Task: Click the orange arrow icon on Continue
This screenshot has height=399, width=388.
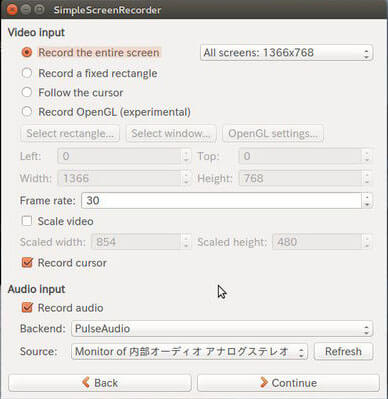Action: click(264, 382)
